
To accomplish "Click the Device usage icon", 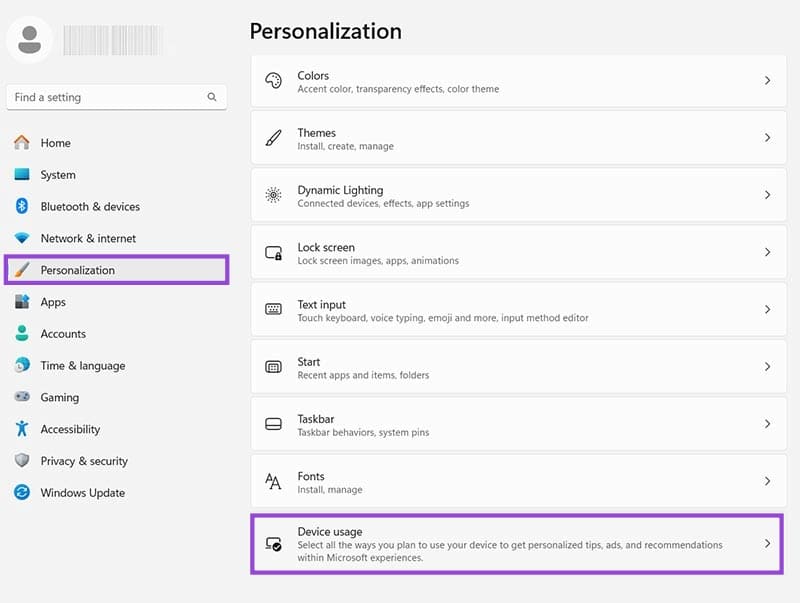I will pos(273,544).
